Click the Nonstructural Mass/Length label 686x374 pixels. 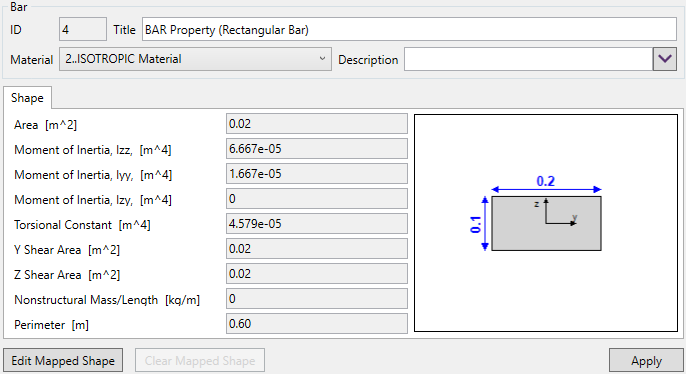pyautogui.click(x=107, y=300)
